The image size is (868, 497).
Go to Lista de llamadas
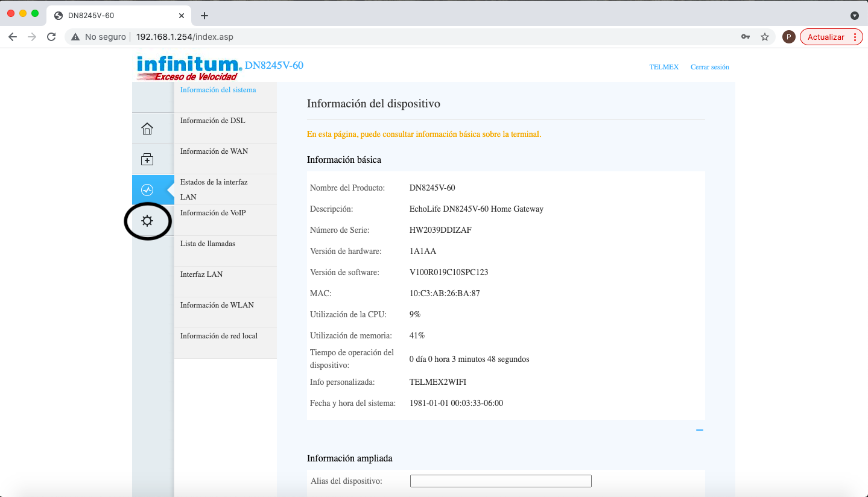(x=207, y=244)
